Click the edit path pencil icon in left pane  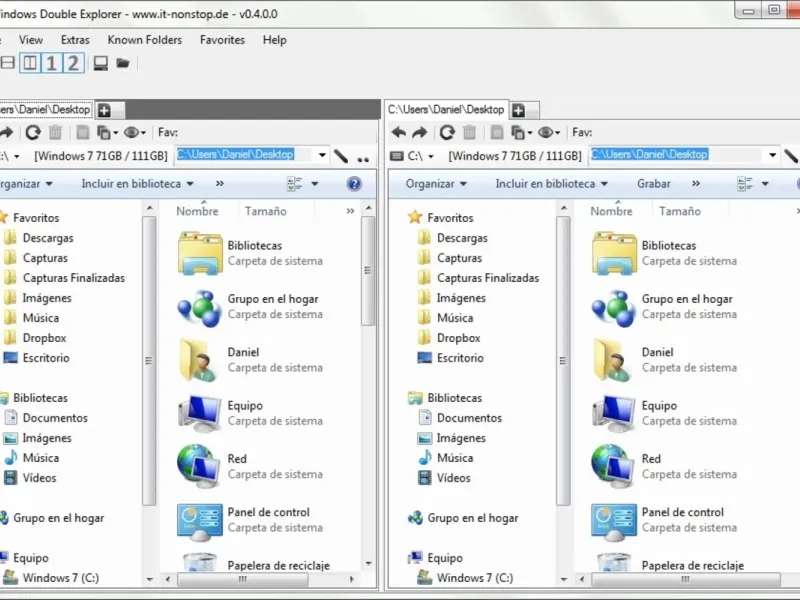click(341, 156)
